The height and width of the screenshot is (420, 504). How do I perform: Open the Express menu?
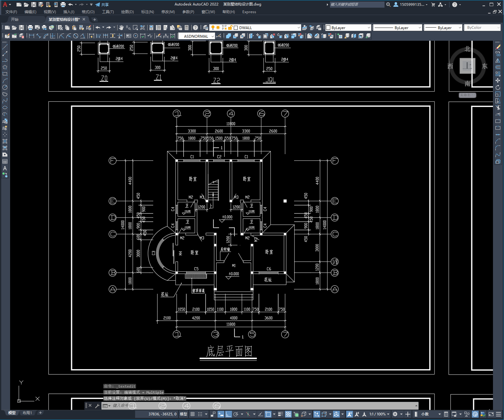pos(249,12)
